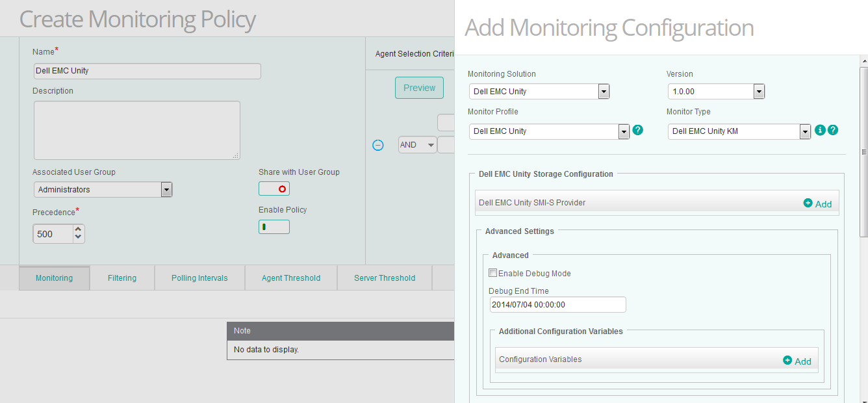
Task: Click the Add link for Configuration Variables
Action: click(797, 361)
